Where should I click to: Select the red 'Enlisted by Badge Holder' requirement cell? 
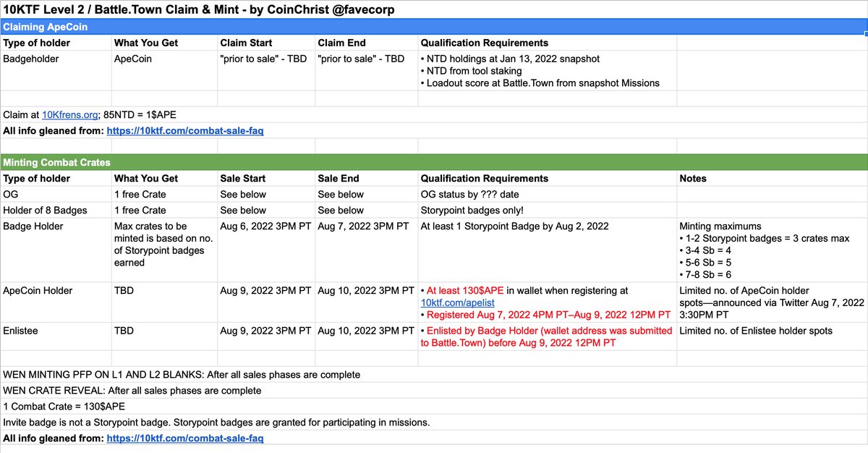coord(547,337)
